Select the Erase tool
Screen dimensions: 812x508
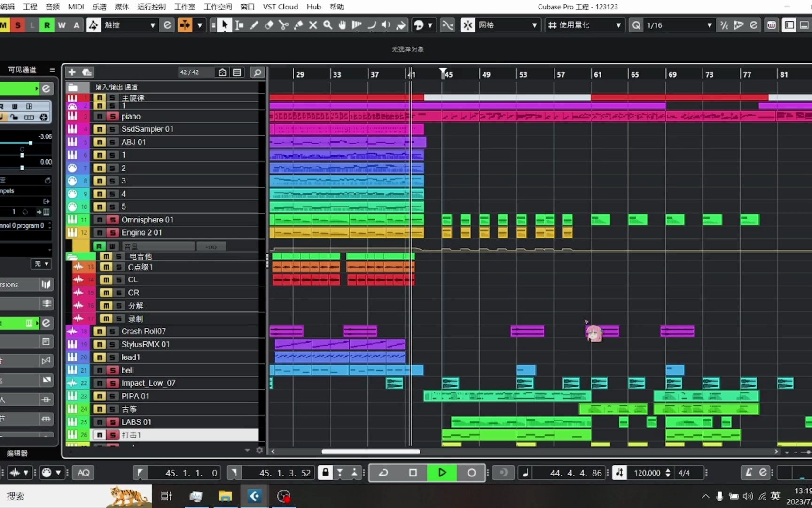(x=269, y=25)
